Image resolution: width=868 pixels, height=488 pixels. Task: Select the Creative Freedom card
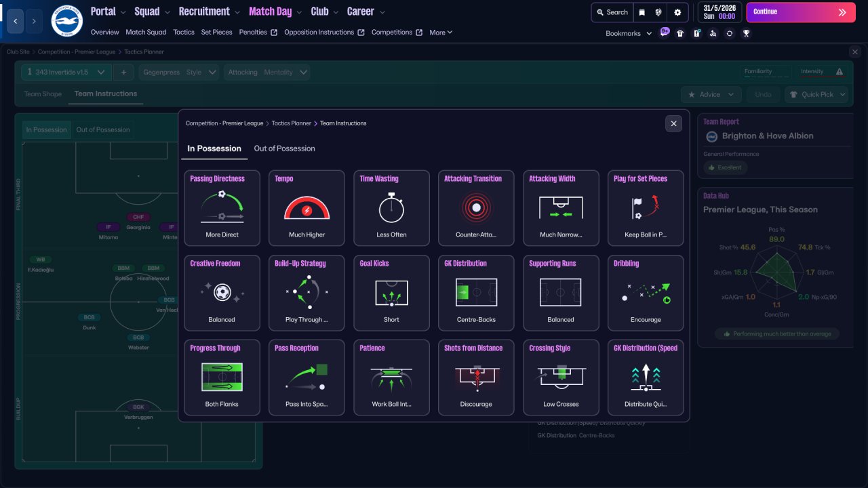(x=222, y=293)
